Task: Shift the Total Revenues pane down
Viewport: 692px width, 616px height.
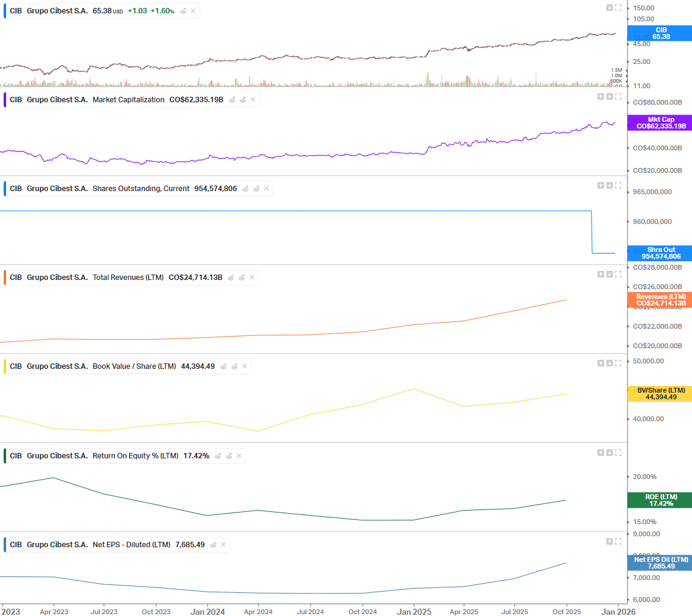Action: 609,274
